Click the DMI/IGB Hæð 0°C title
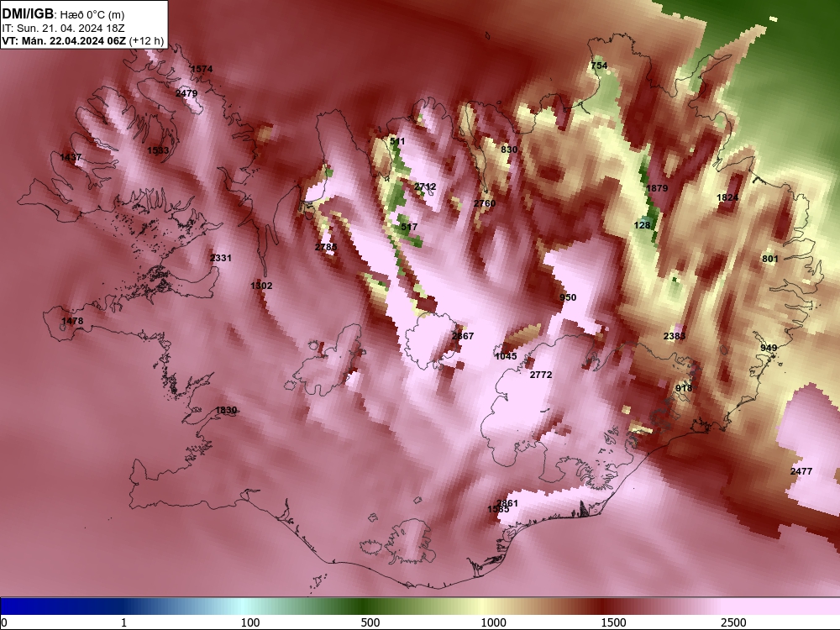This screenshot has width=840, height=630. pos(63,14)
